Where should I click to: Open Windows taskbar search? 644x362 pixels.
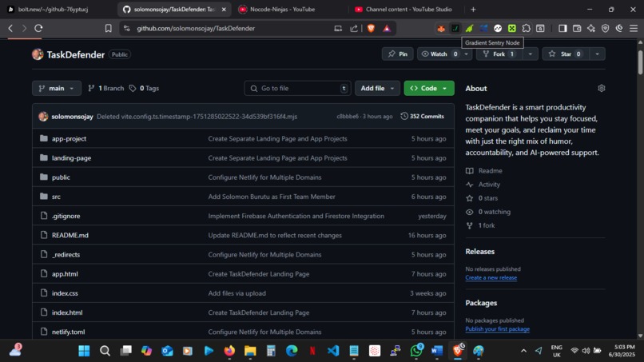point(105,351)
